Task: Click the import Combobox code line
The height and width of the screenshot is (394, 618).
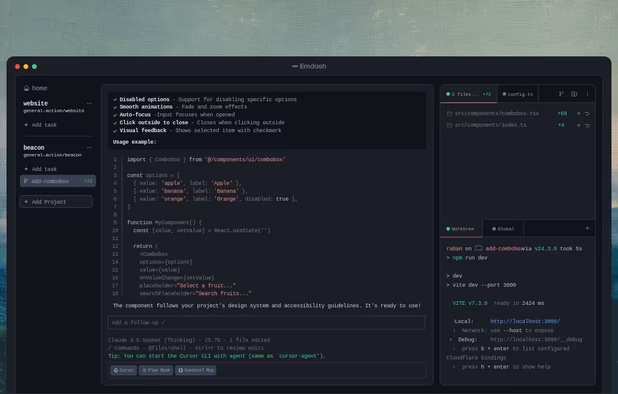Action: [206, 159]
